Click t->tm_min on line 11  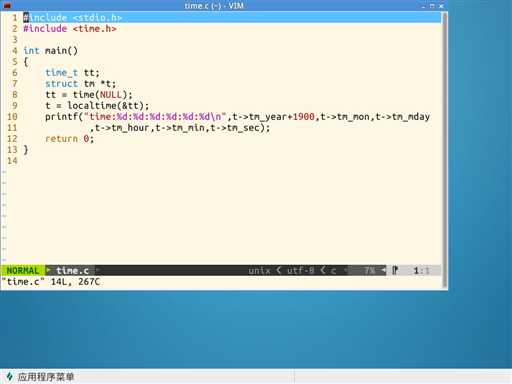point(180,128)
